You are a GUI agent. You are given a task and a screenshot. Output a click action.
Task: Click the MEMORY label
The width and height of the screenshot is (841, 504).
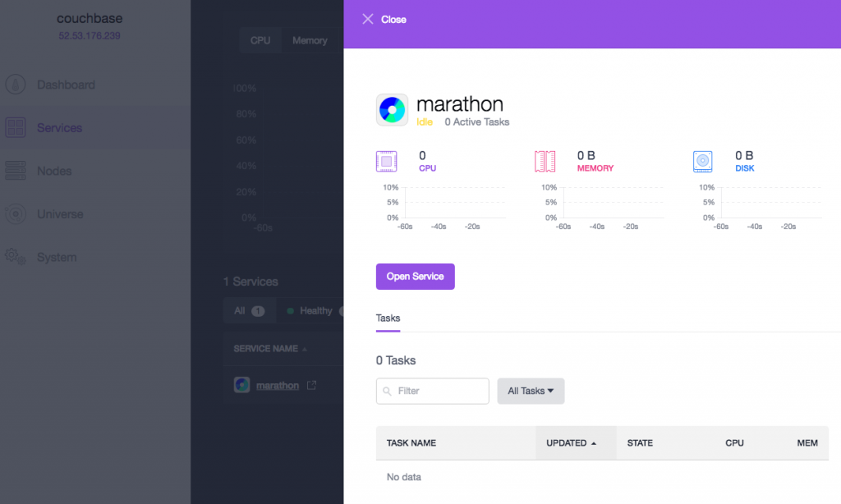(595, 167)
